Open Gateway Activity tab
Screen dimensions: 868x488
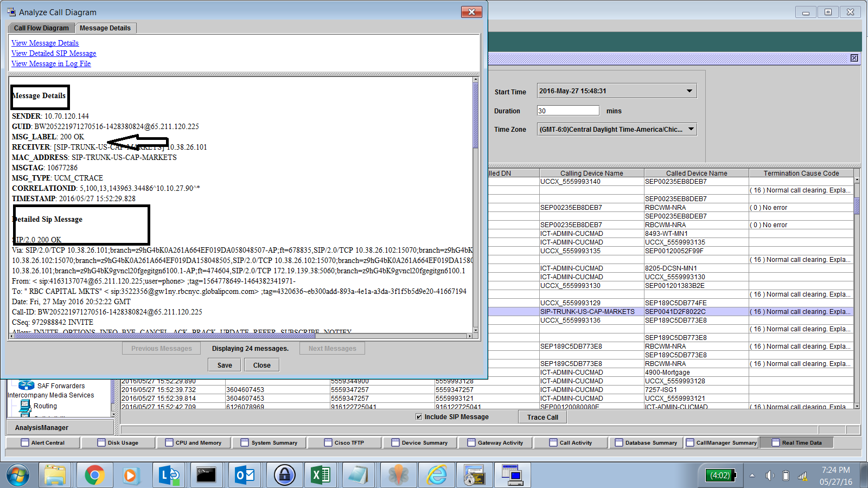(x=495, y=442)
